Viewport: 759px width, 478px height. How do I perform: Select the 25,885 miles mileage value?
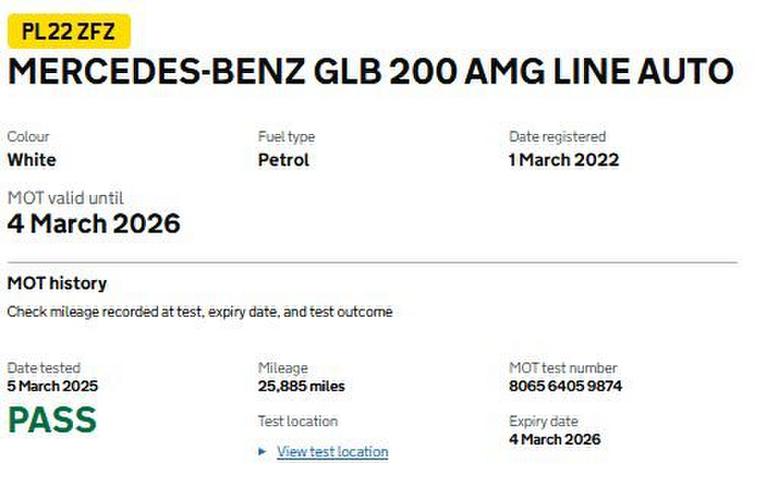tap(301, 386)
